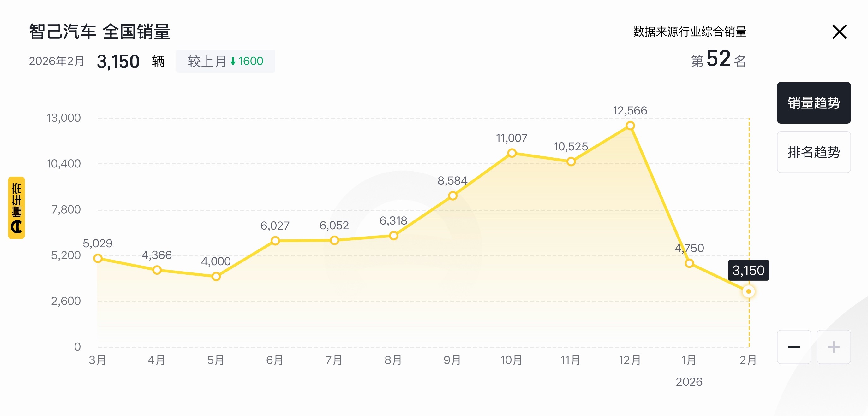Screen dimensions: 868x416
Task: Switch to 销量趋势 tab
Action: pyautogui.click(x=813, y=103)
